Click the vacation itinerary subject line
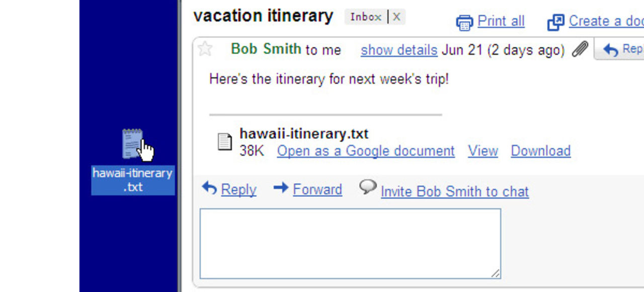Viewport: 644px width, 292px height. pyautogui.click(x=263, y=15)
